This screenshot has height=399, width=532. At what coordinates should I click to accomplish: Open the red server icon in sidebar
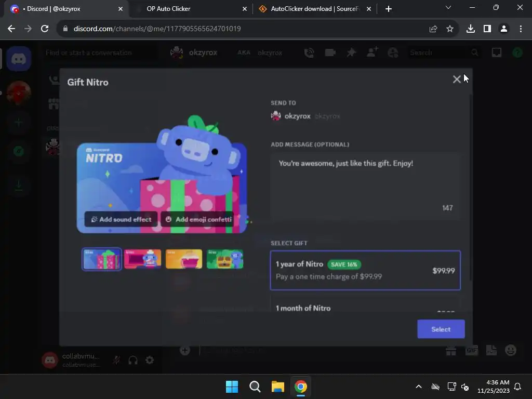(x=19, y=92)
